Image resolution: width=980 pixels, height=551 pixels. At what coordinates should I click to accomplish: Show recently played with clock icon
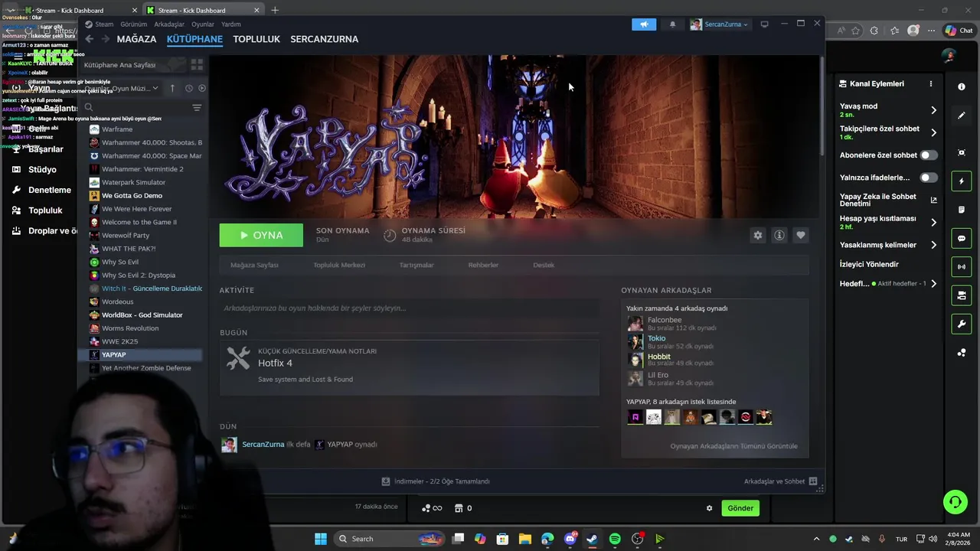point(188,88)
